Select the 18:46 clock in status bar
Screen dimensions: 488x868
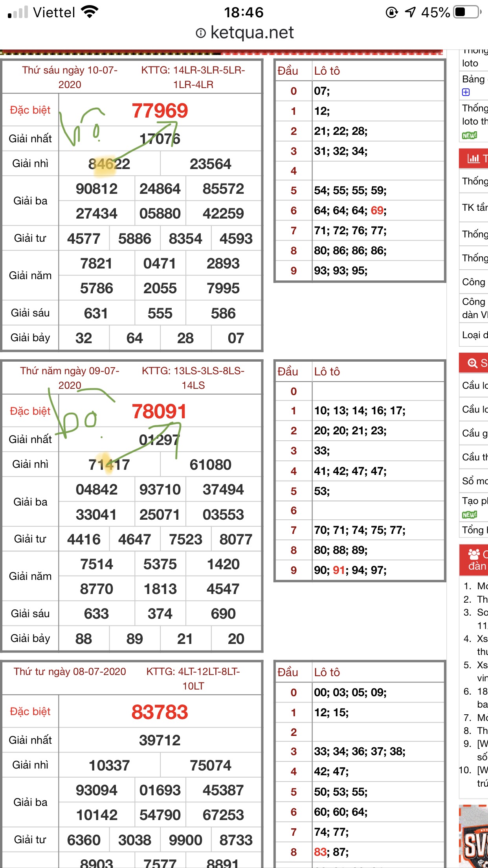coord(244,13)
